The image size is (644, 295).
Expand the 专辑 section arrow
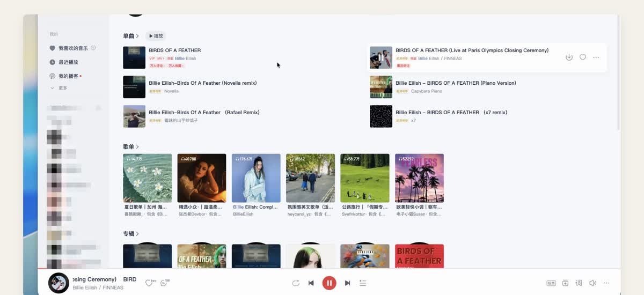point(138,234)
